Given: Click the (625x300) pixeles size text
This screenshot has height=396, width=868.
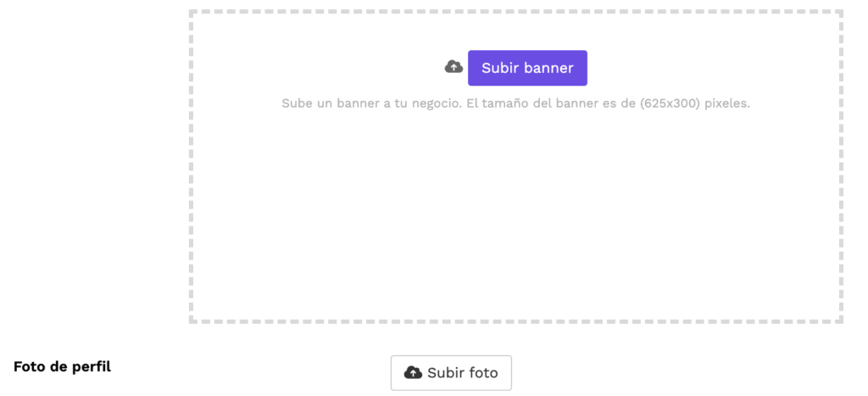Looking at the screenshot, I should 695,103.
